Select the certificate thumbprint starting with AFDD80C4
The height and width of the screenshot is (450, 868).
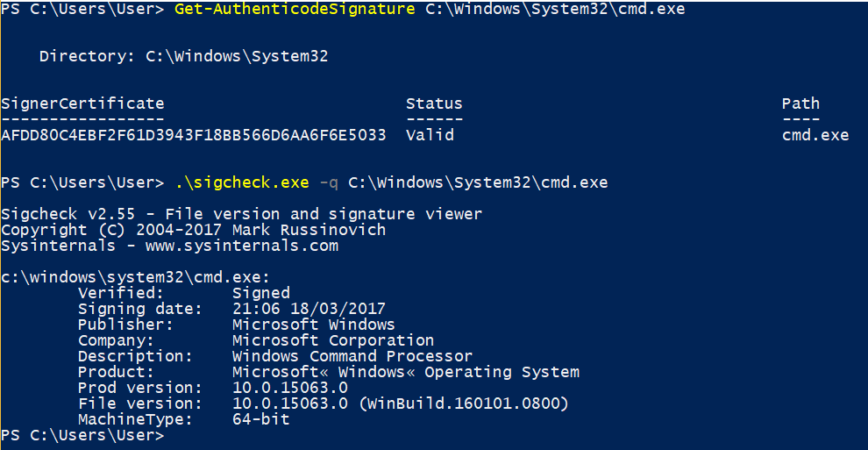coord(194,135)
